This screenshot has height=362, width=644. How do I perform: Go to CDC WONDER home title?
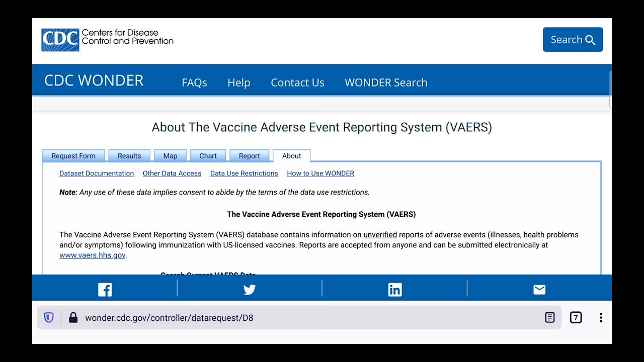tap(94, 80)
